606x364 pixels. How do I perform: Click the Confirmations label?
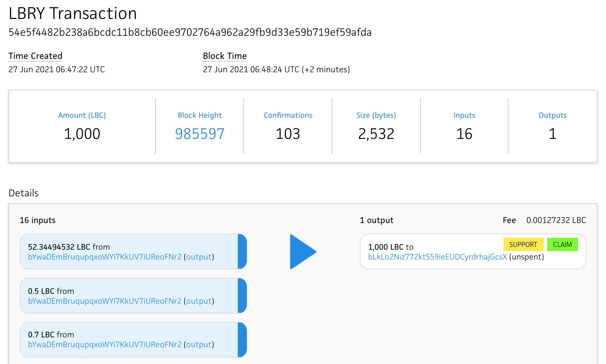[x=288, y=115]
